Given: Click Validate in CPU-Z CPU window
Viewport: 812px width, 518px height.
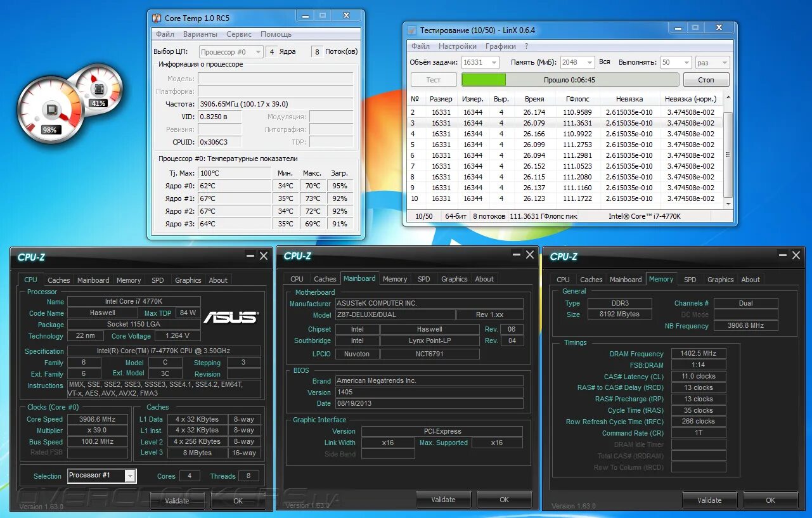Looking at the screenshot, I should [177, 501].
